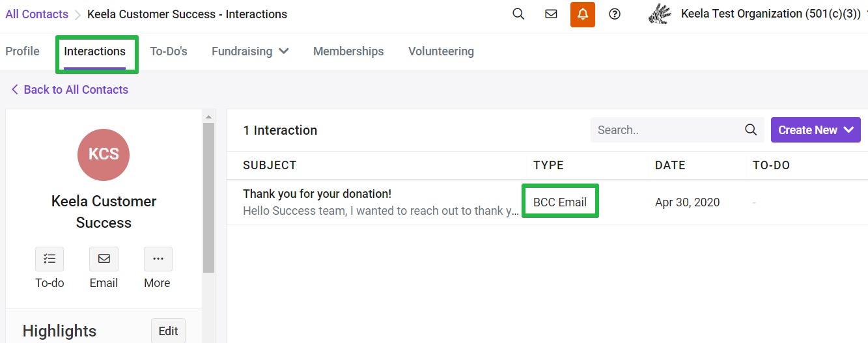Open Keela Test Organization account menu

[x=771, y=14]
